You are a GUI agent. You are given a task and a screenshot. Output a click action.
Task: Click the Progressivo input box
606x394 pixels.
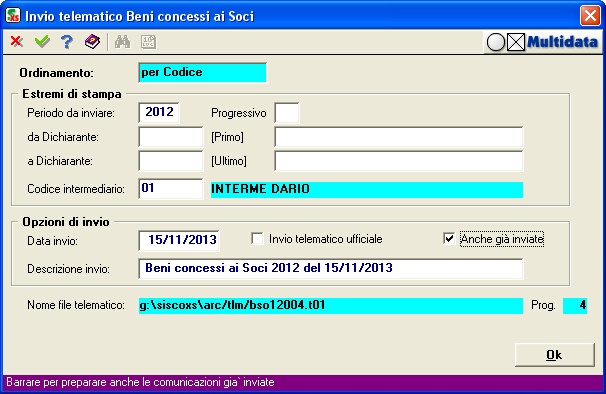point(286,113)
